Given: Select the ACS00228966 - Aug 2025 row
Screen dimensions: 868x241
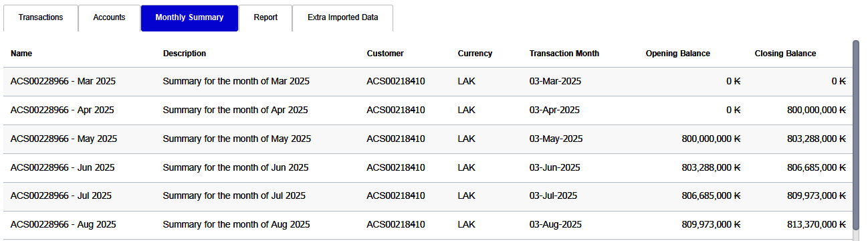Looking at the screenshot, I should 427,226.
